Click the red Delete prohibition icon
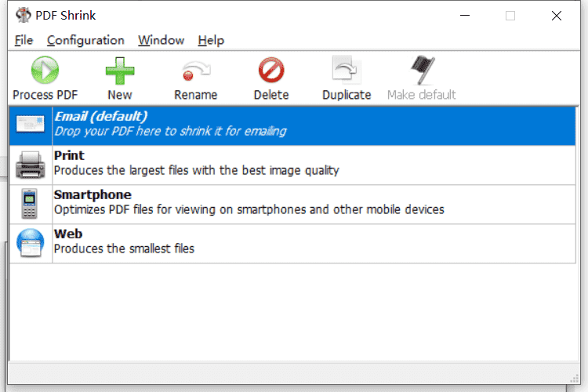The image size is (588, 392). click(271, 70)
